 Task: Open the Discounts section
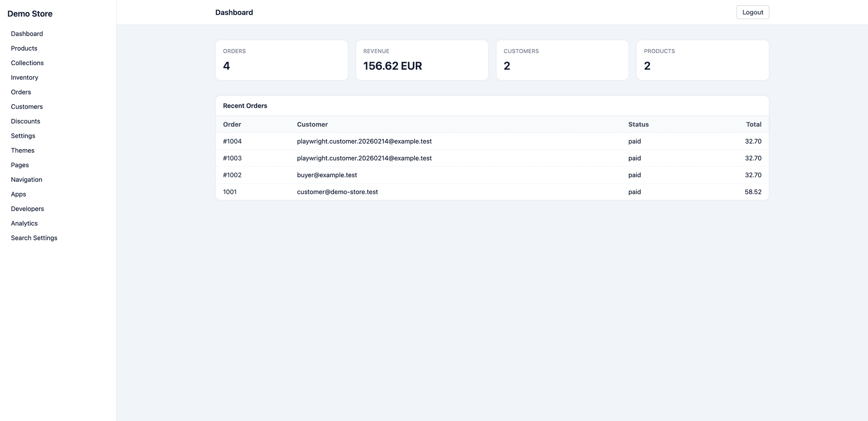pyautogui.click(x=25, y=121)
